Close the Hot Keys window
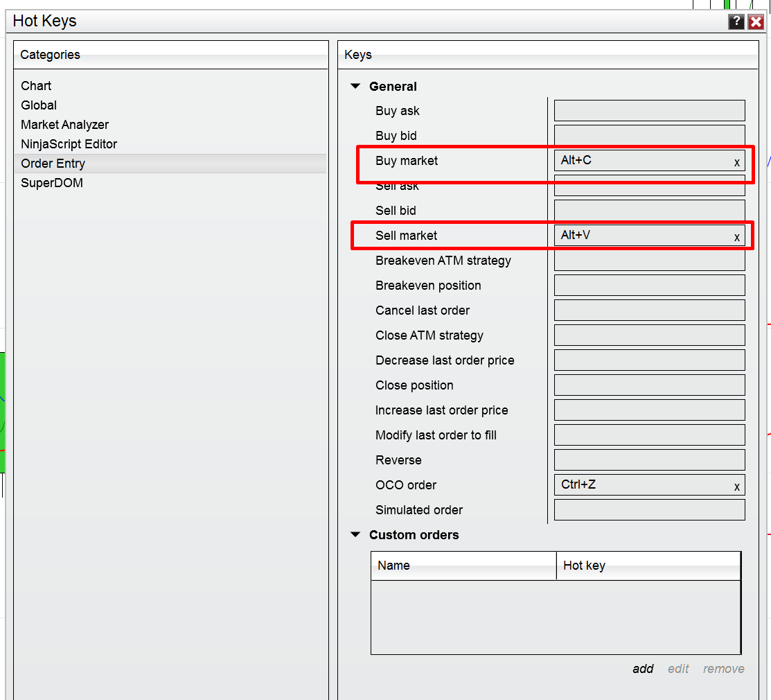The image size is (771, 700). coord(756,21)
